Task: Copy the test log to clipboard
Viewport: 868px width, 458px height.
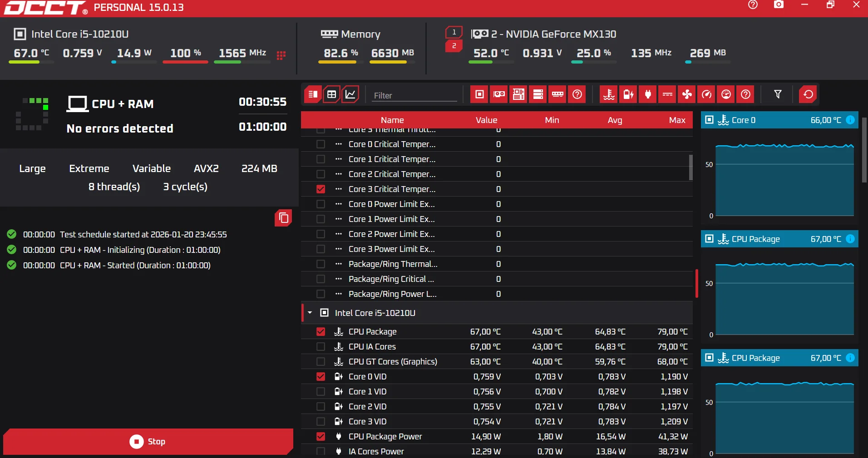Action: click(x=283, y=218)
